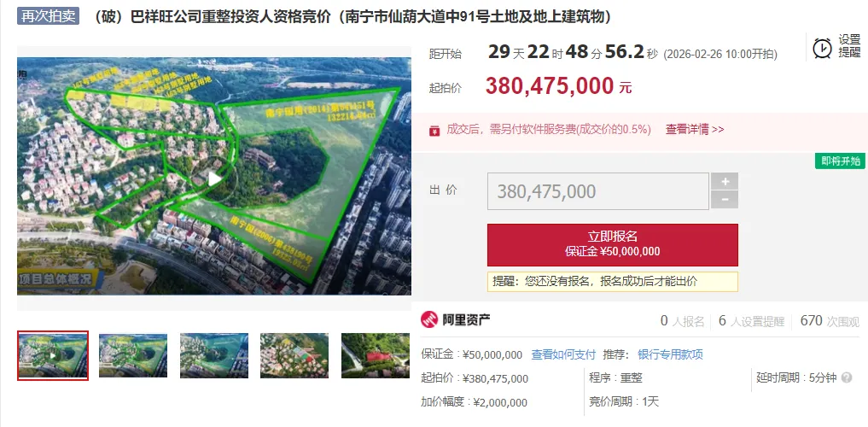868x427 pixels.
Task: Select the second thumbnail image
Action: (133, 355)
